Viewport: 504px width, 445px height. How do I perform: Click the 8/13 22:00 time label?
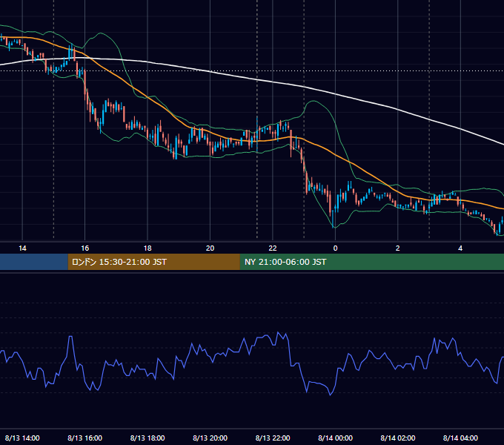[273, 438]
